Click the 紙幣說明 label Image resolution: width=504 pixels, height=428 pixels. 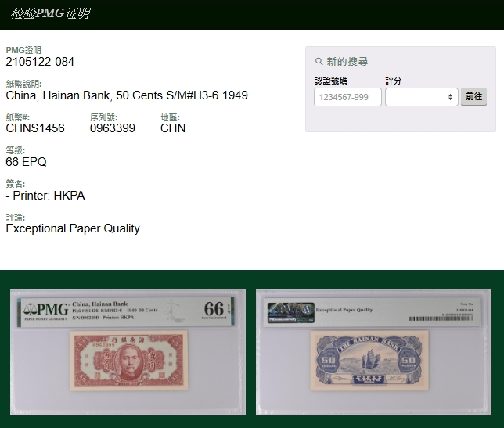[x=23, y=84]
